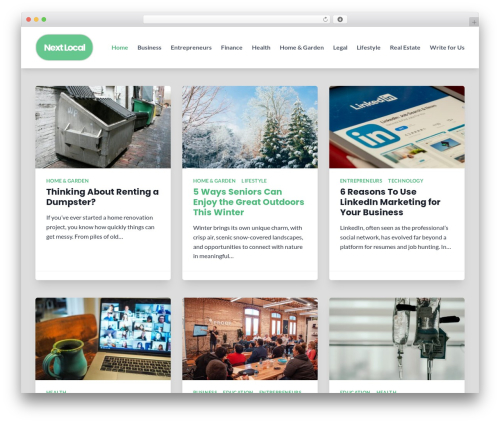
Task: Click the Technology category tag
Action: click(406, 181)
